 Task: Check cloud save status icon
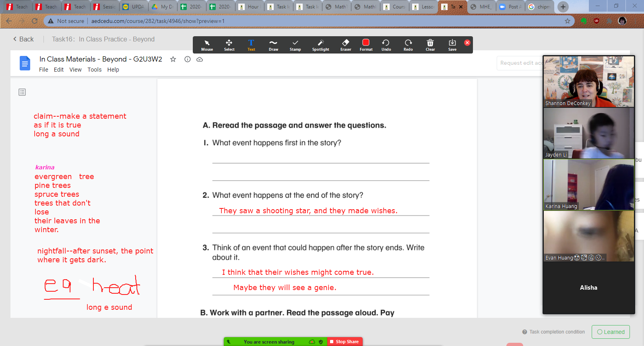point(200,59)
